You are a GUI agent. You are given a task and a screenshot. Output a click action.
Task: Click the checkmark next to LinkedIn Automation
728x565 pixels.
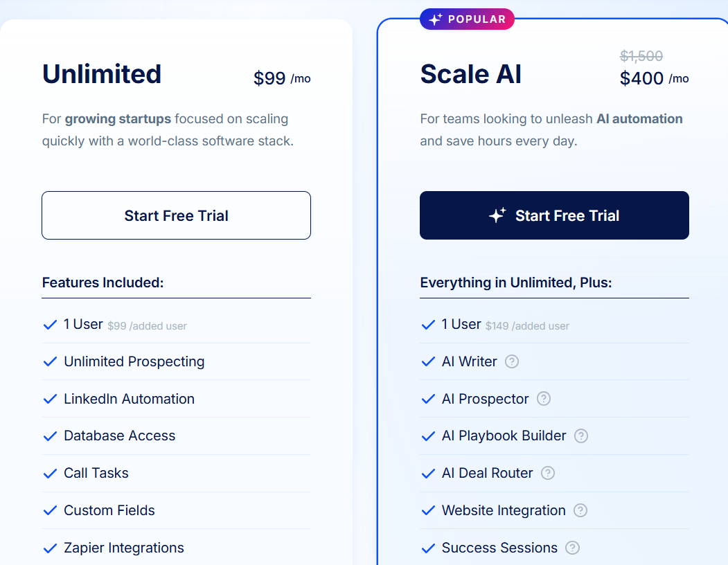[50, 399]
